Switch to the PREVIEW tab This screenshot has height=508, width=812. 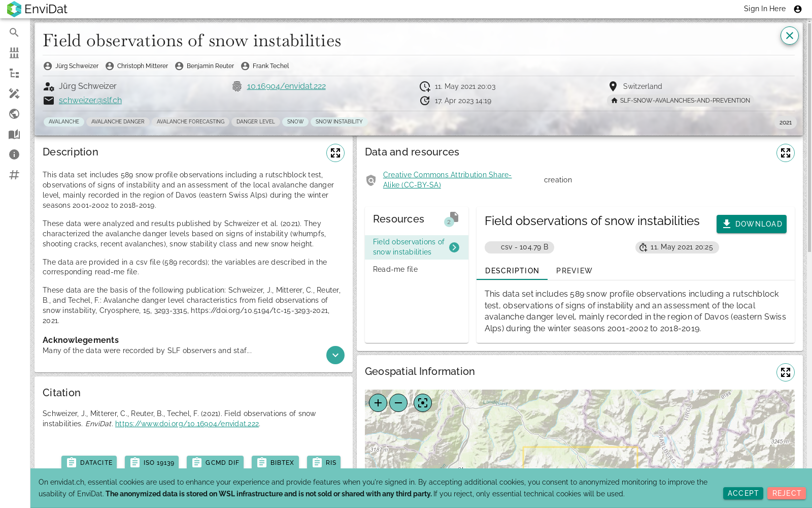pos(574,271)
